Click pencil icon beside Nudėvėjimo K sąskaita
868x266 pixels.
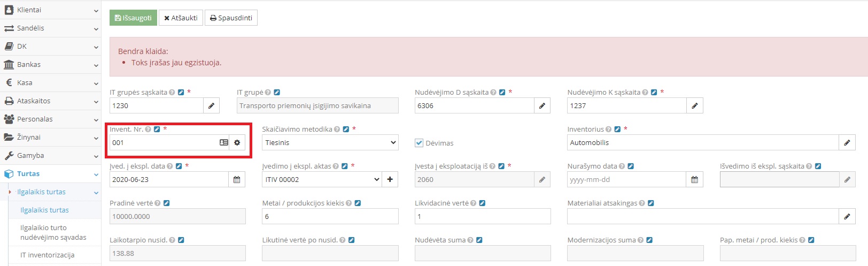(695, 106)
